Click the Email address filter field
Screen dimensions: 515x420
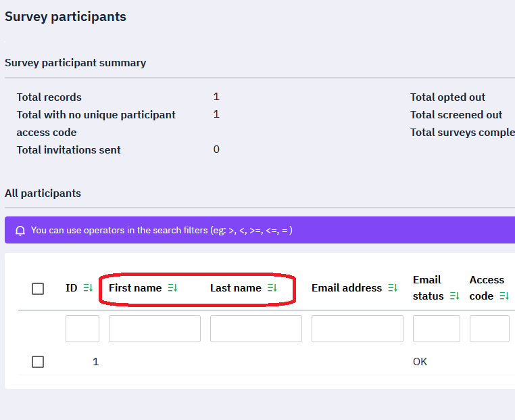(x=358, y=329)
